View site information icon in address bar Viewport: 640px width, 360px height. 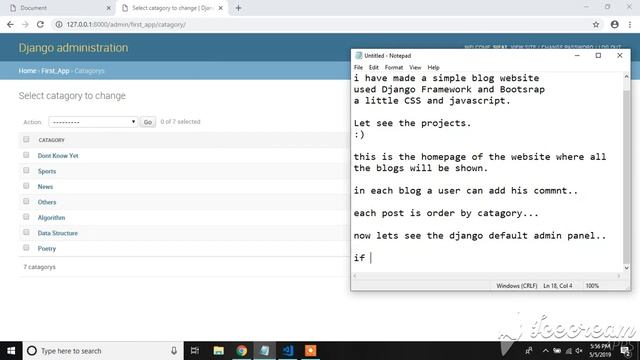click(59, 24)
